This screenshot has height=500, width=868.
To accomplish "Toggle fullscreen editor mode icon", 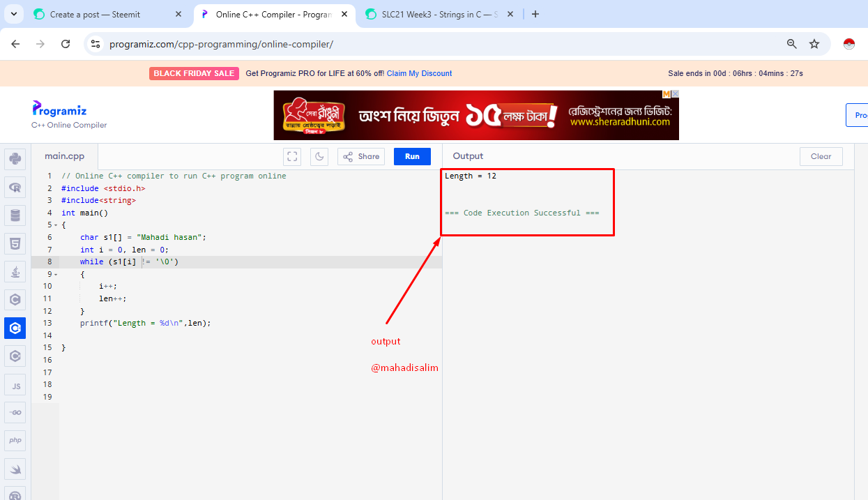I will tap(293, 156).
